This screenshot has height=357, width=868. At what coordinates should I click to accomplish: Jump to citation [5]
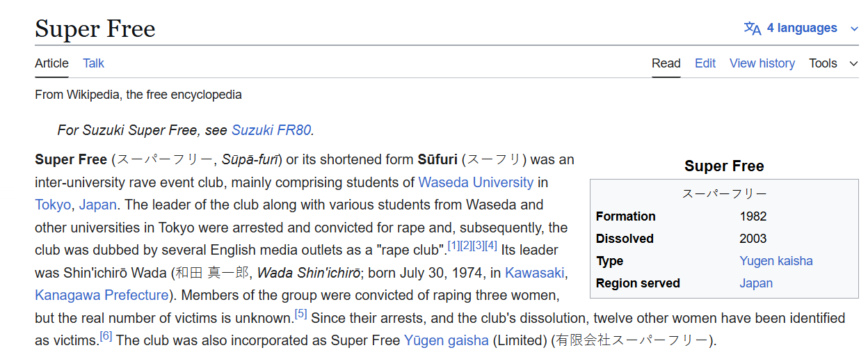point(300,313)
